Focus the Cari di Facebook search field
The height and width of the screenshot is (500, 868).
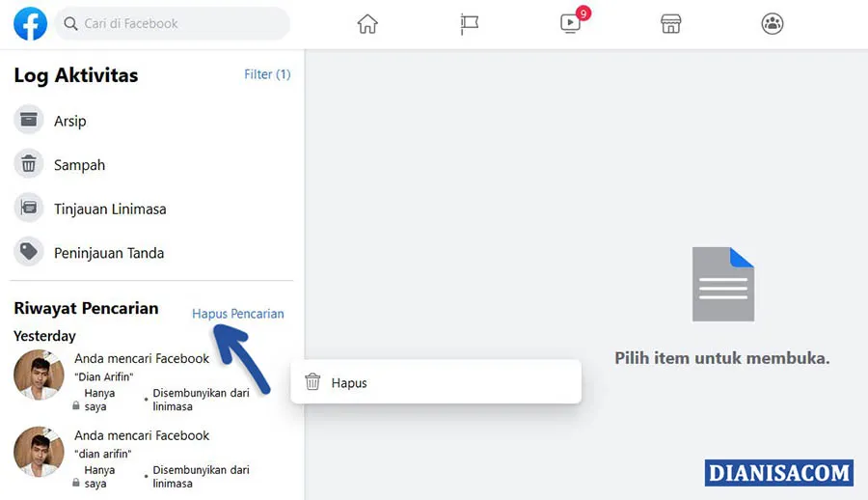tap(173, 24)
